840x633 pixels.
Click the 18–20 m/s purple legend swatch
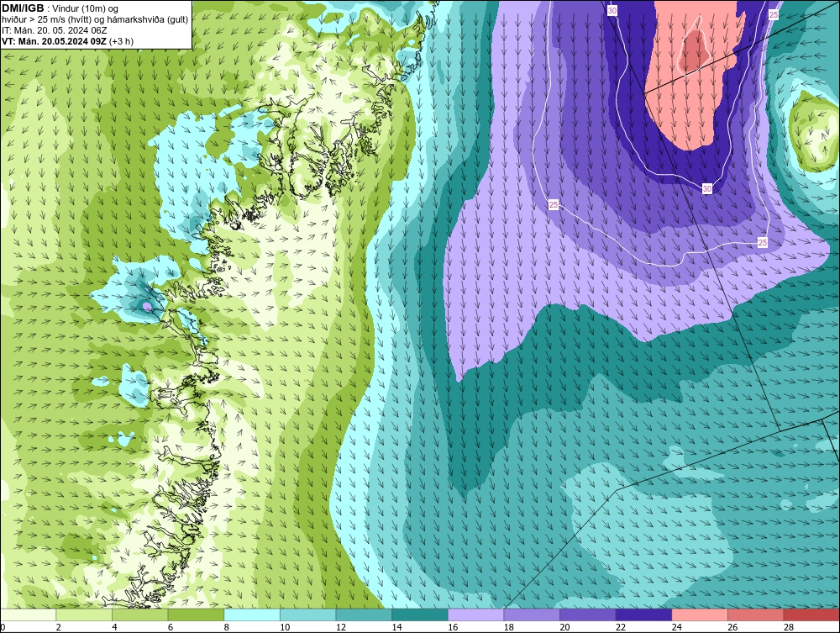(532, 615)
